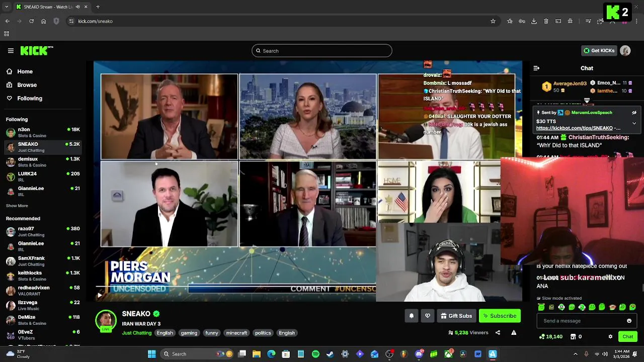
Task: Open a new browser tab
Action: [x=98, y=7]
